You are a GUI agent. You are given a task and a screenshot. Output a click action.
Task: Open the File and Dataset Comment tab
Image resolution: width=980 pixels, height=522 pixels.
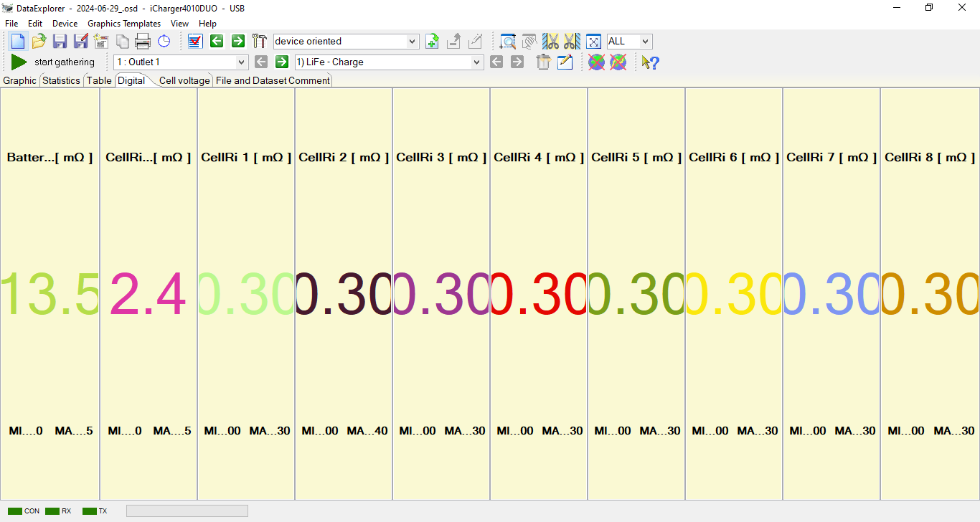click(x=273, y=81)
